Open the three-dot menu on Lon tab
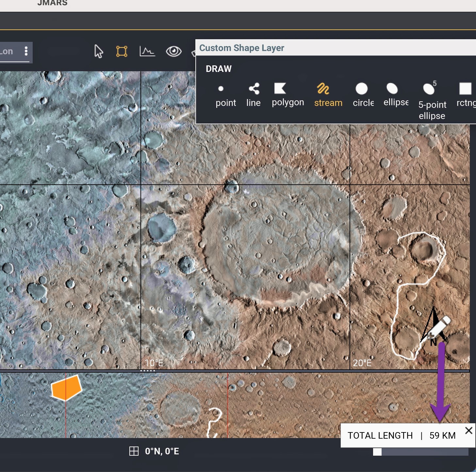Screen dimensions: 476x472 tap(26, 51)
